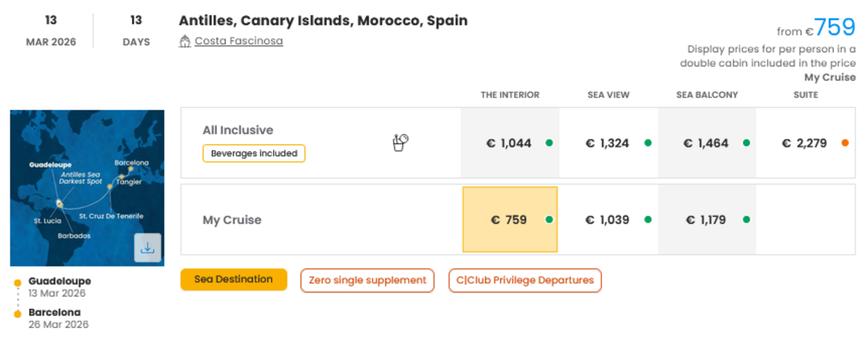Click the Guadeloupe departure port marker dot

tap(17, 283)
